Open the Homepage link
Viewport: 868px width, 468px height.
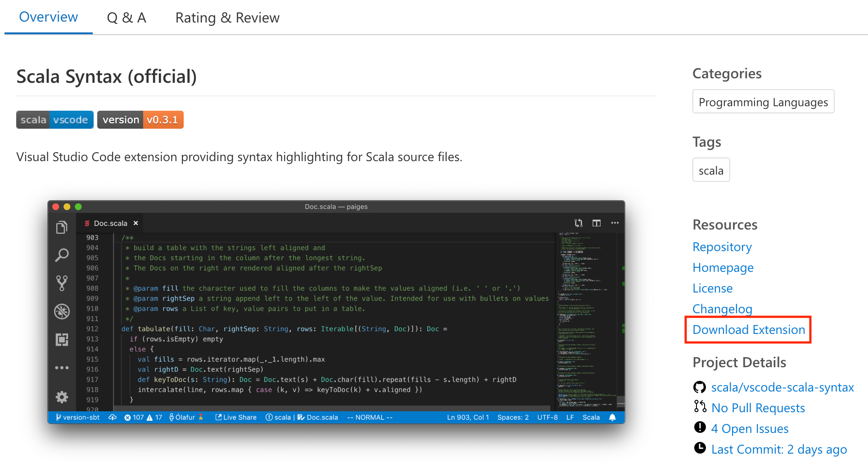tap(723, 268)
